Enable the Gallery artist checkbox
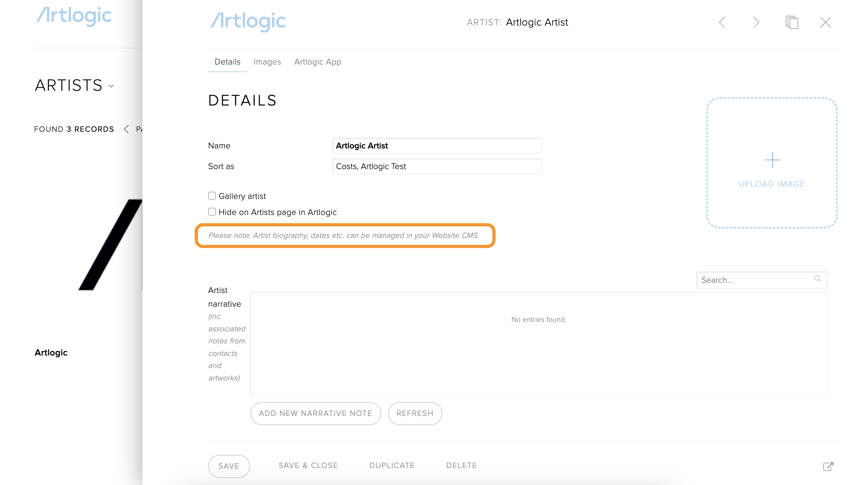 coord(212,196)
